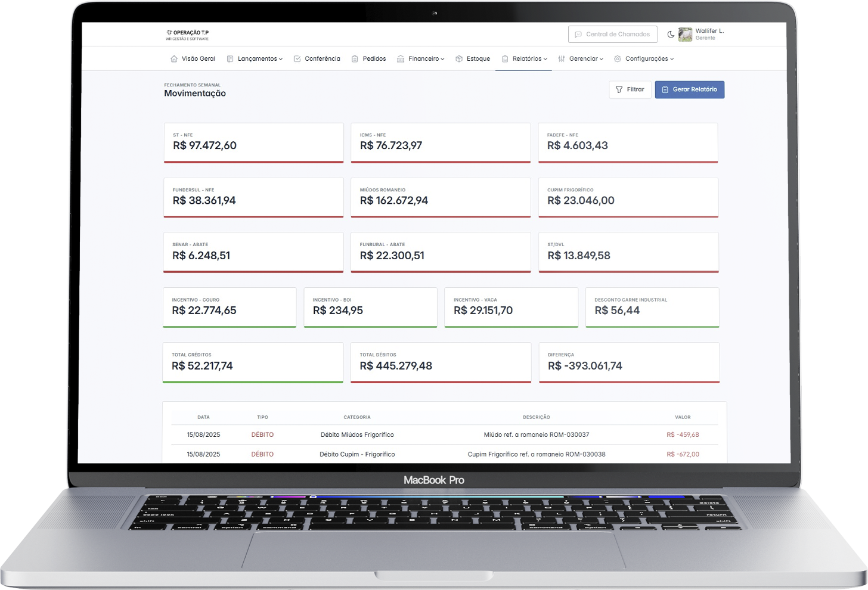The width and height of the screenshot is (868, 590).
Task: Expand the Relatórios dropdown chevron
Action: (x=545, y=59)
